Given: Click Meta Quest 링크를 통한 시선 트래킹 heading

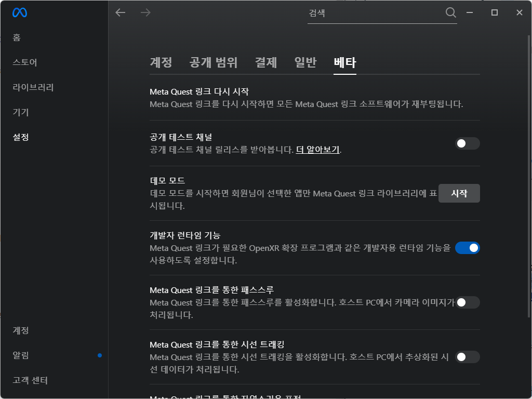Looking at the screenshot, I should (x=217, y=345).
